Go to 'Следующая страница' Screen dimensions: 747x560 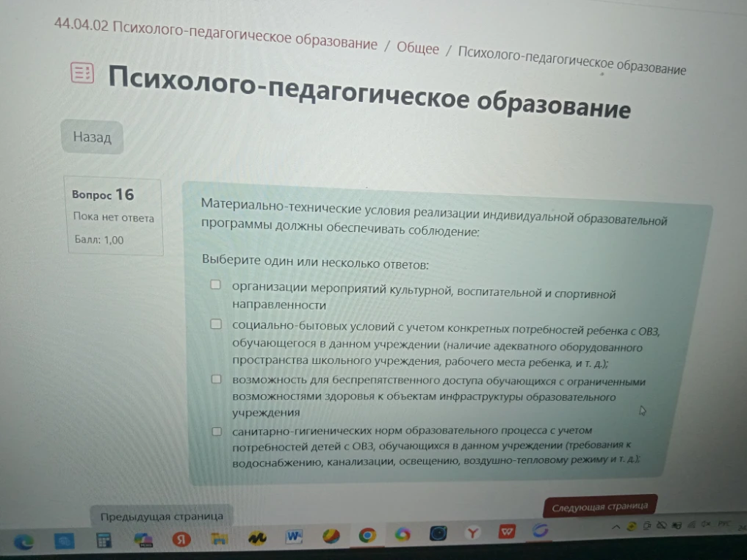[x=600, y=506]
